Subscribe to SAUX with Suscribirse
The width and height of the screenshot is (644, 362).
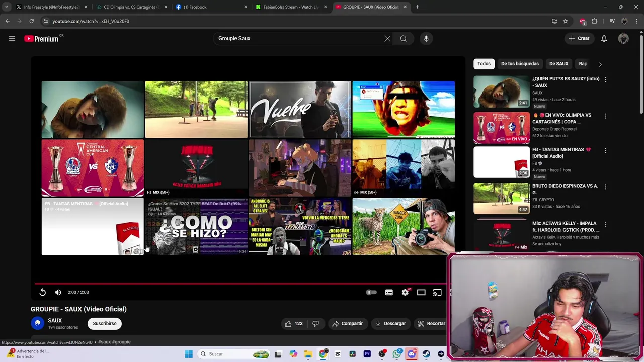(105, 323)
